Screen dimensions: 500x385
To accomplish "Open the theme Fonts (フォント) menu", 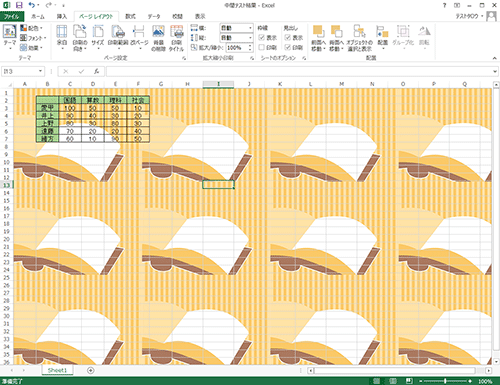I will (33, 38).
